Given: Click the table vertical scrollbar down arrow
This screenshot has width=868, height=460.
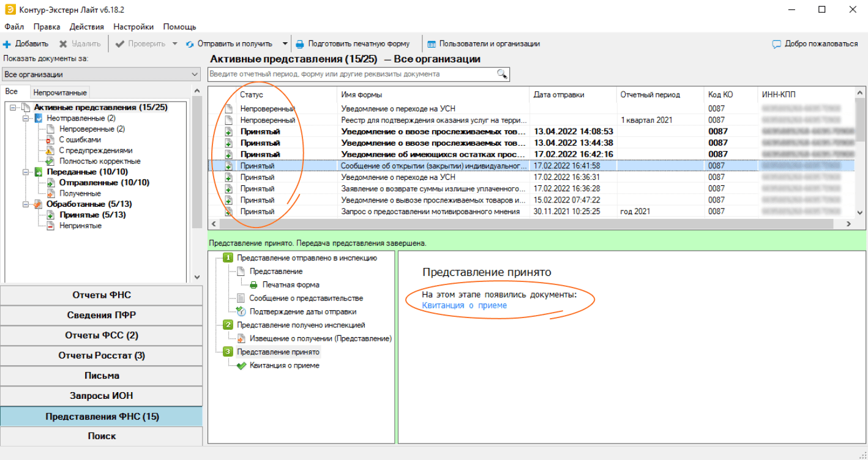Looking at the screenshot, I should 859,212.
